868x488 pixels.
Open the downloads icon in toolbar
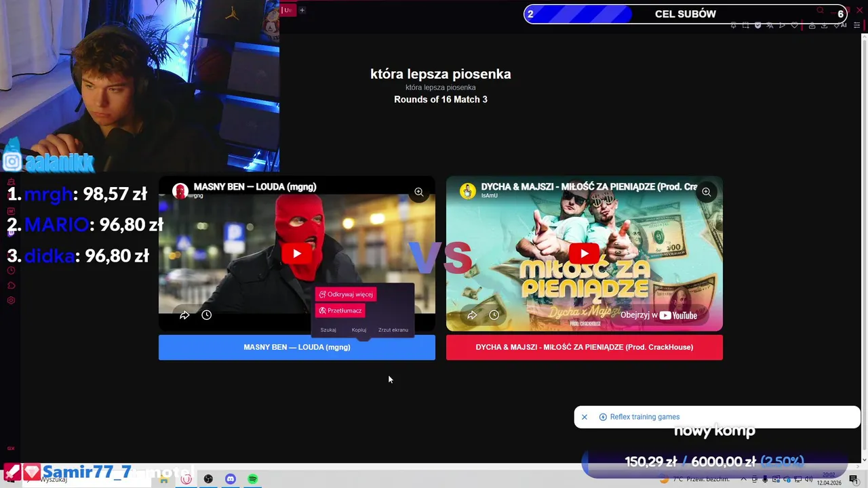pos(824,25)
